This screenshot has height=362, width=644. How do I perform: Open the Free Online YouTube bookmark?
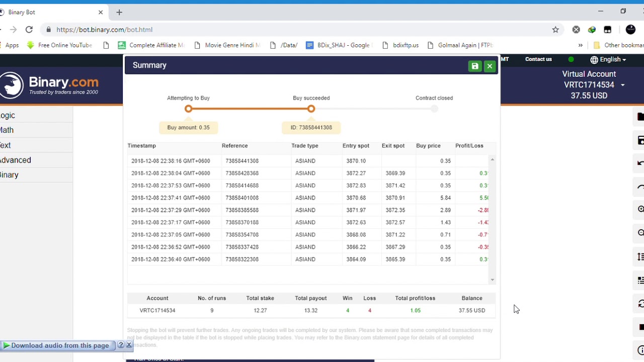[x=59, y=45]
